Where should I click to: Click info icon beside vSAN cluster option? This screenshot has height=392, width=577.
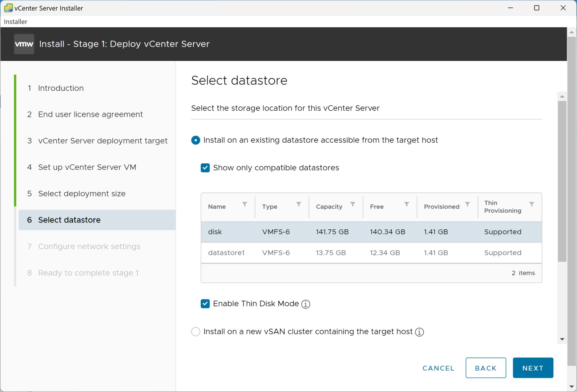coord(420,332)
